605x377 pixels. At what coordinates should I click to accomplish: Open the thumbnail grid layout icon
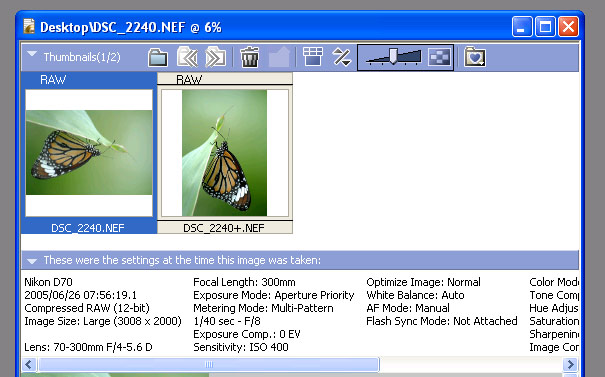313,57
